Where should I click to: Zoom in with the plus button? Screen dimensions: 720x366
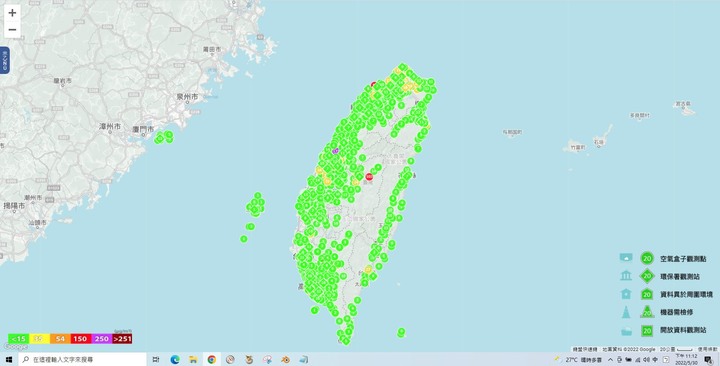point(12,13)
